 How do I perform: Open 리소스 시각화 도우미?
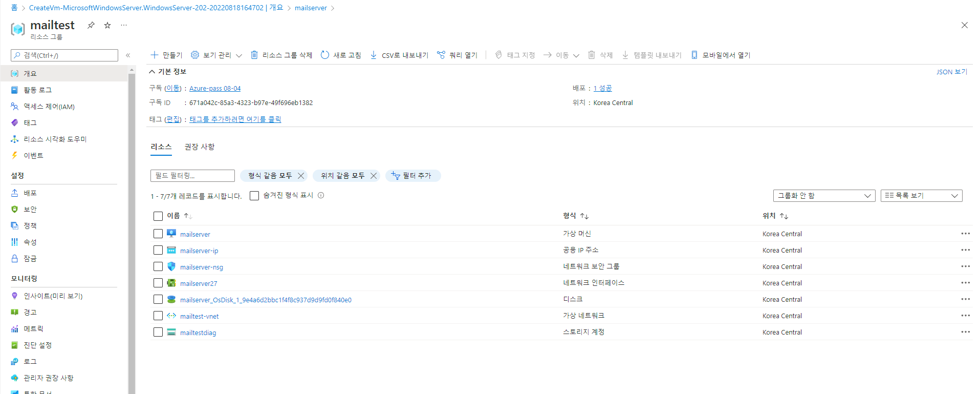point(64,139)
